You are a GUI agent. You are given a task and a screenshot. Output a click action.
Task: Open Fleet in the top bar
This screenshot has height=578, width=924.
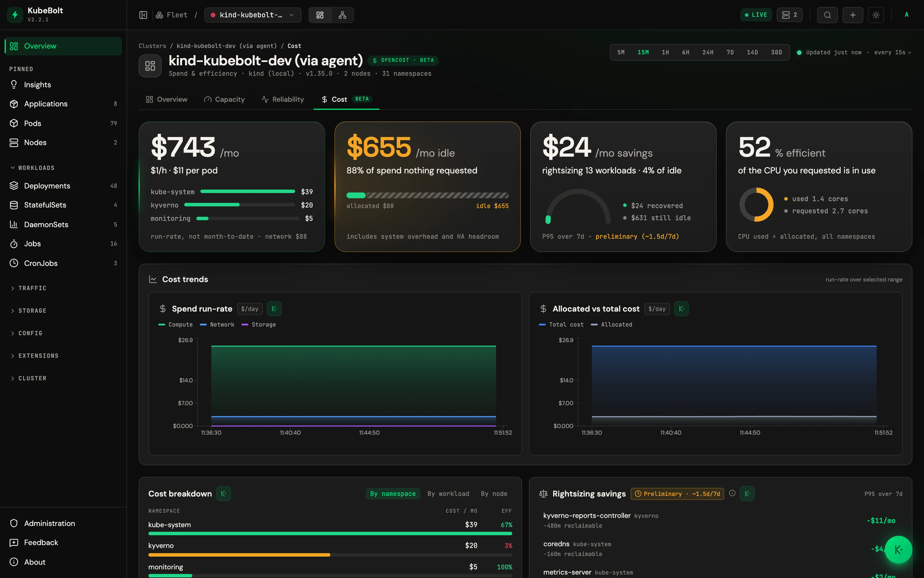click(x=172, y=15)
